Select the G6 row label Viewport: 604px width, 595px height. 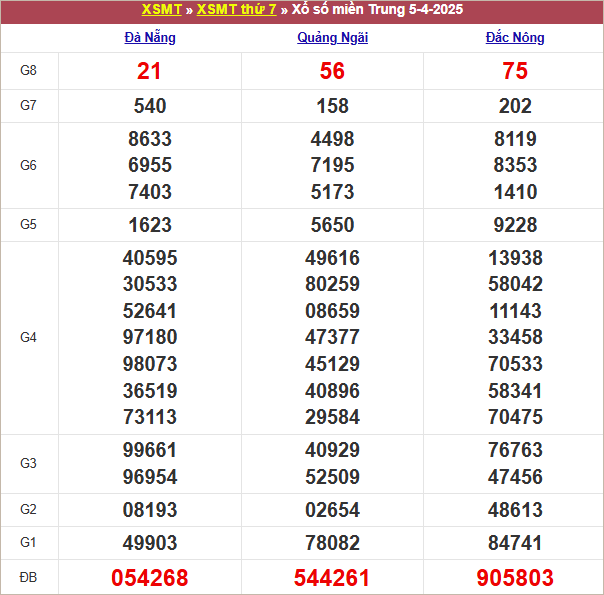[29, 166]
